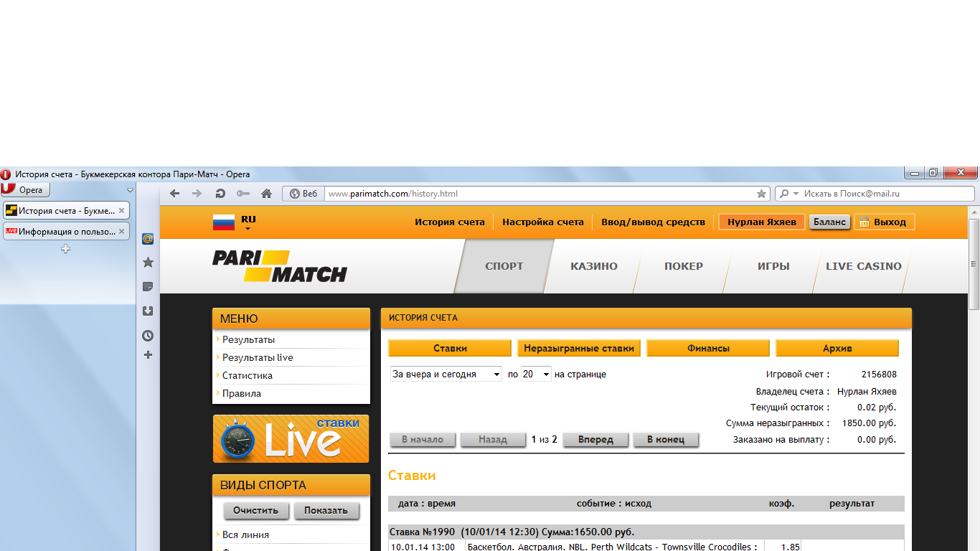The height and width of the screenshot is (551, 980).
Task: Click the browser Back arrow
Action: click(174, 194)
